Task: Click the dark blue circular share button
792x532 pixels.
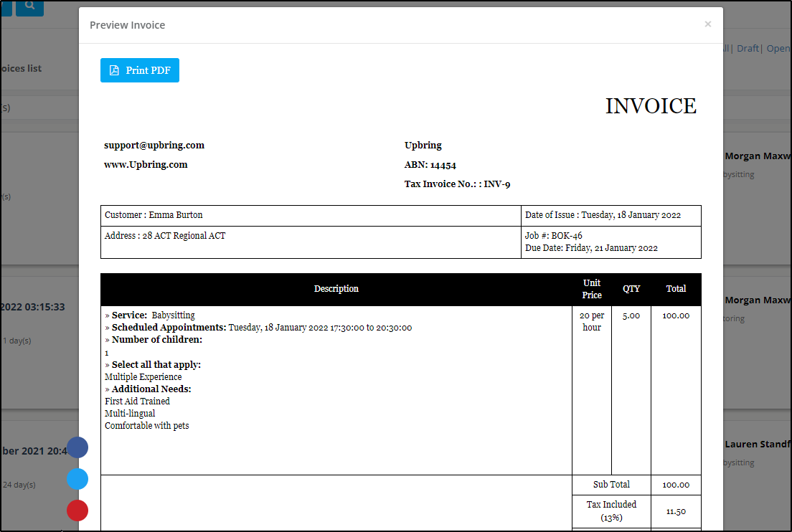Action: [x=77, y=447]
